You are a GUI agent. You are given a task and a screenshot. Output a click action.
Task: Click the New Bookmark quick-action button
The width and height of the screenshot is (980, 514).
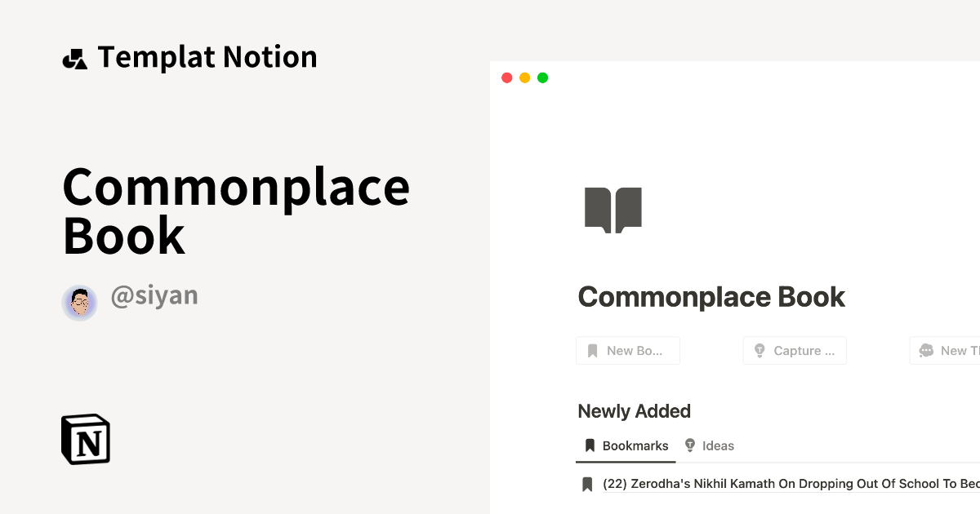click(x=628, y=350)
